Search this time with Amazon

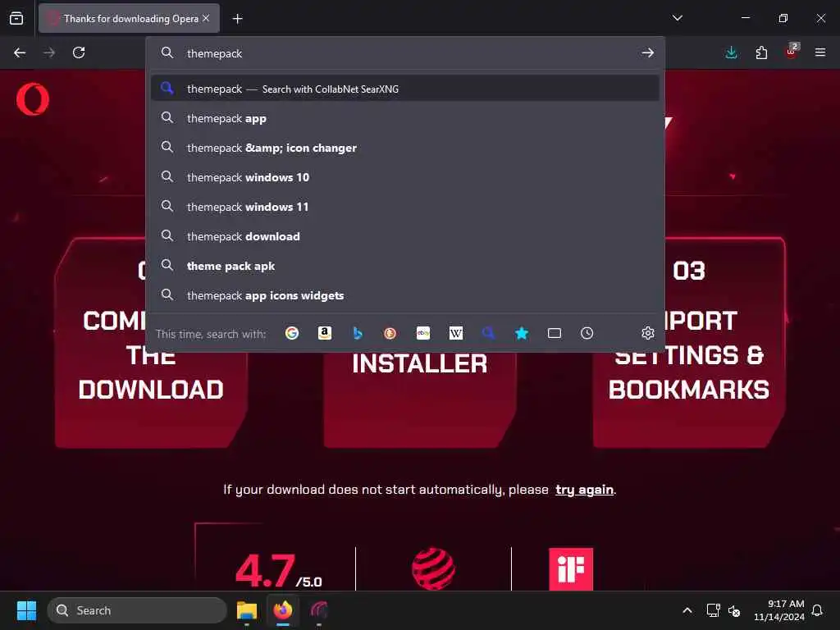pos(325,333)
